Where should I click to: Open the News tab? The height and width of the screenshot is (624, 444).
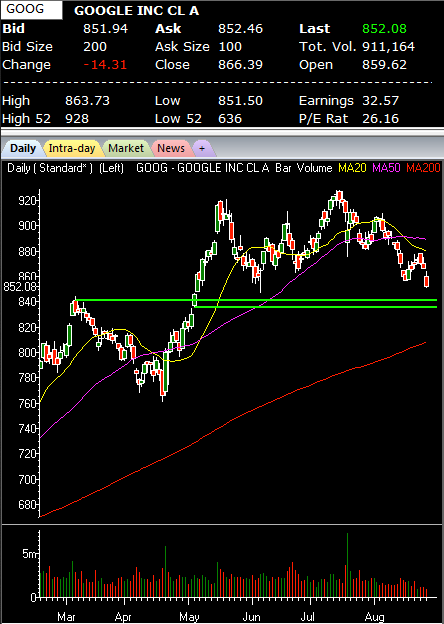pyautogui.click(x=171, y=148)
